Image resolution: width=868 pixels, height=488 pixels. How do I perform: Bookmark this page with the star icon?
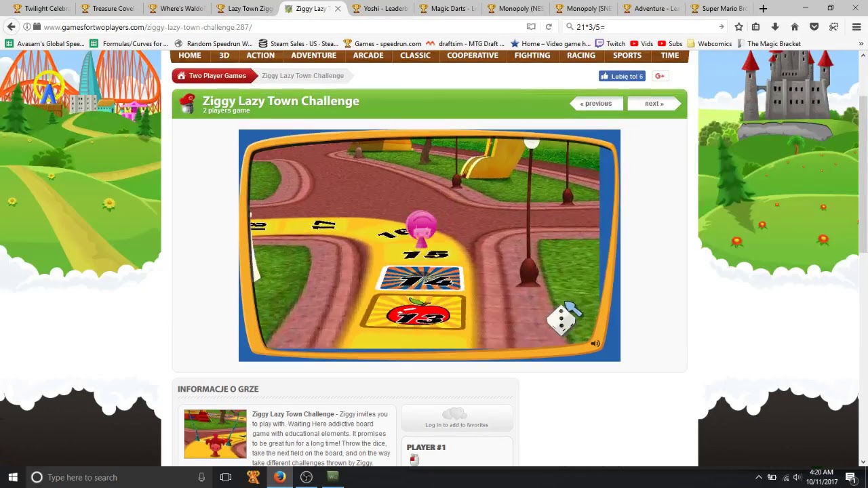click(x=738, y=27)
